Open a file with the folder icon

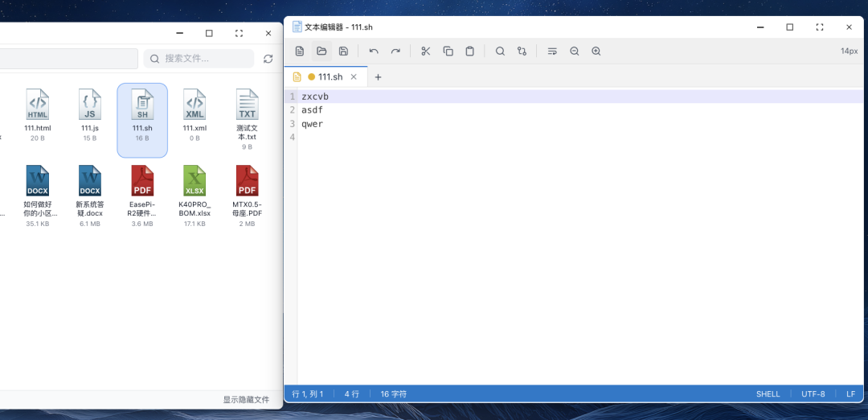(321, 51)
